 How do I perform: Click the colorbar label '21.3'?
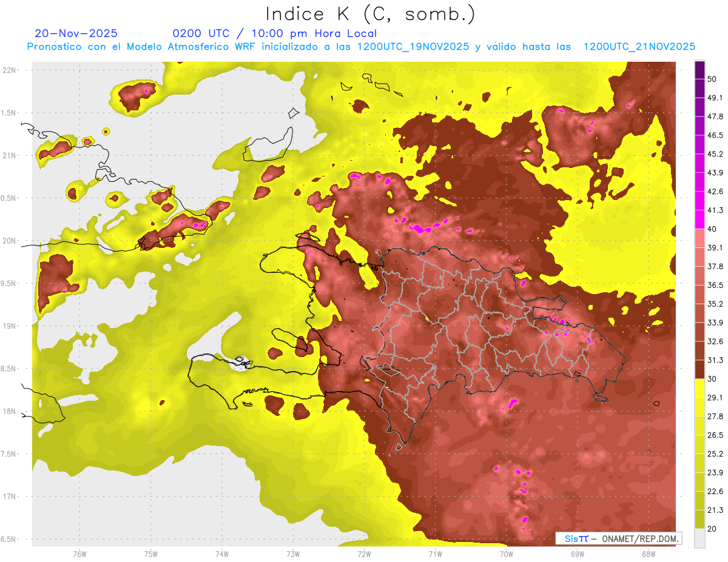tap(715, 510)
